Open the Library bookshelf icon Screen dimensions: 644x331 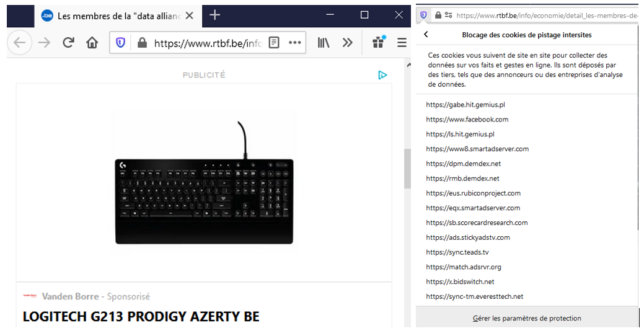324,42
